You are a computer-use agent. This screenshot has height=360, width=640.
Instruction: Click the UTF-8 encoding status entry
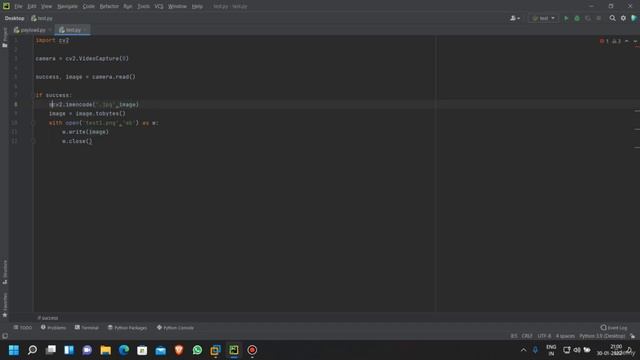pyautogui.click(x=544, y=336)
